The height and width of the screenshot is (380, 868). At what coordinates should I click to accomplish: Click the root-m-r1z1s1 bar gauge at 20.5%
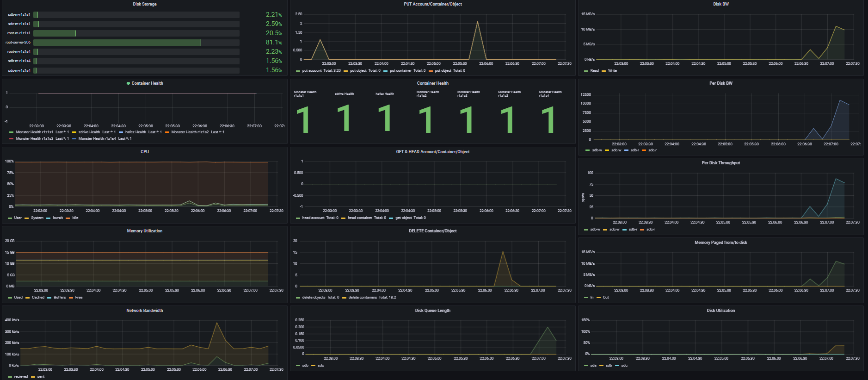(x=136, y=33)
